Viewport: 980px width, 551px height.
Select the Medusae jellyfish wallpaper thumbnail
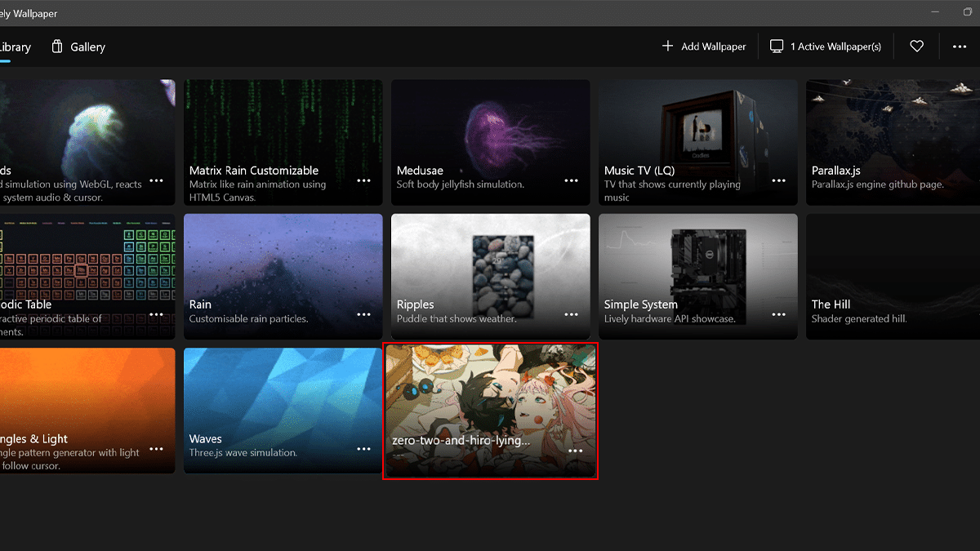click(490, 122)
